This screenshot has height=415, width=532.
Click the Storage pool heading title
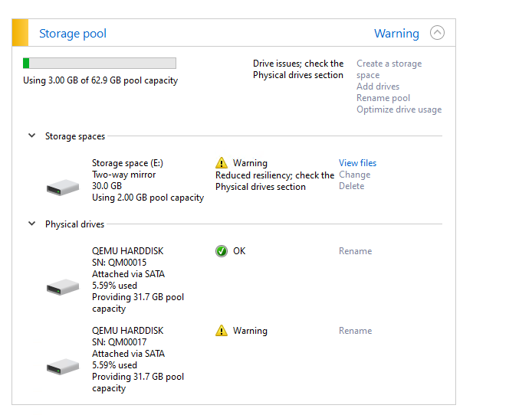coord(73,33)
